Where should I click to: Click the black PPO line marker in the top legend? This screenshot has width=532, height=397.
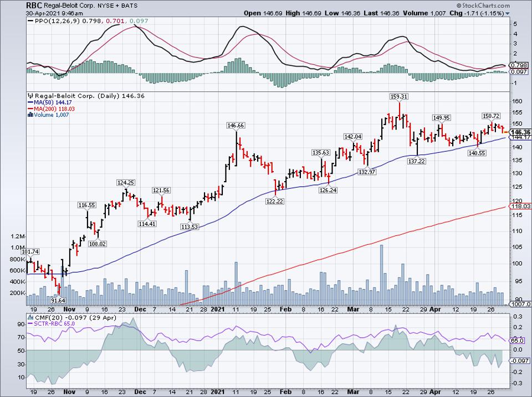click(x=29, y=22)
